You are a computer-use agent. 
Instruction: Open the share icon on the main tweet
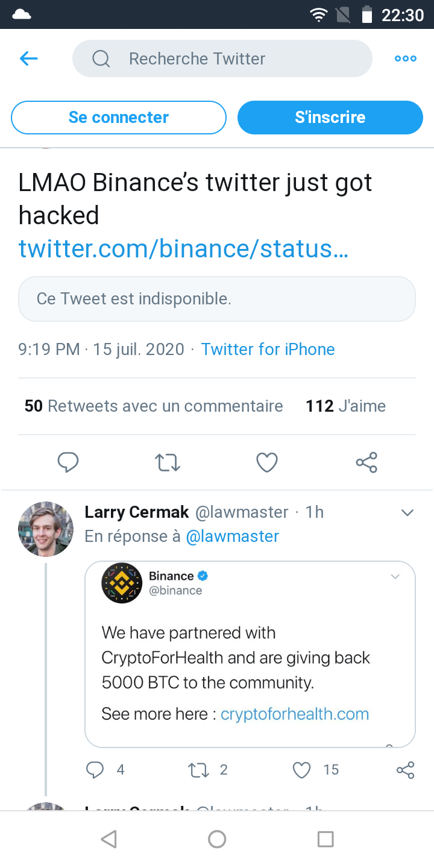366,462
